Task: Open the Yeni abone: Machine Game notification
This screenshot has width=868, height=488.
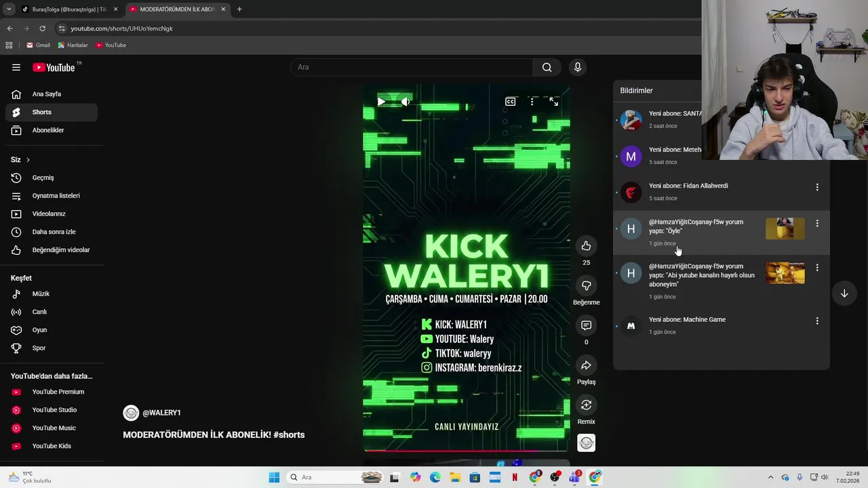Action: tap(722, 326)
